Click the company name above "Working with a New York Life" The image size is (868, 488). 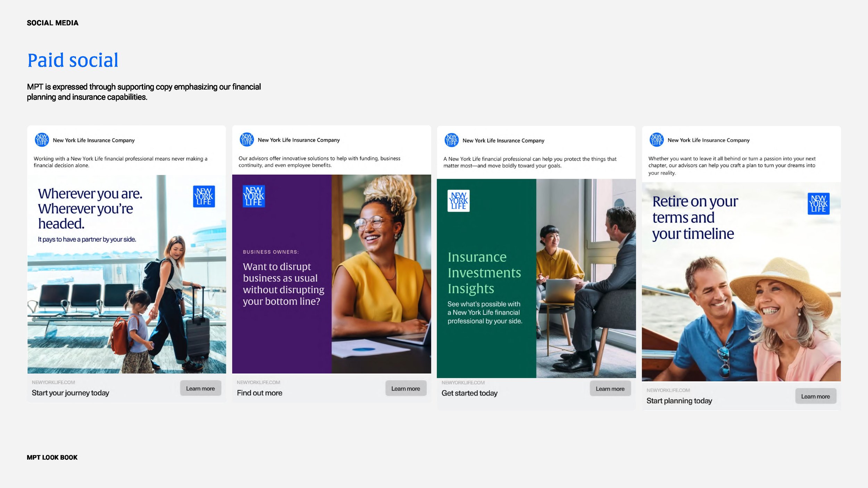(94, 140)
